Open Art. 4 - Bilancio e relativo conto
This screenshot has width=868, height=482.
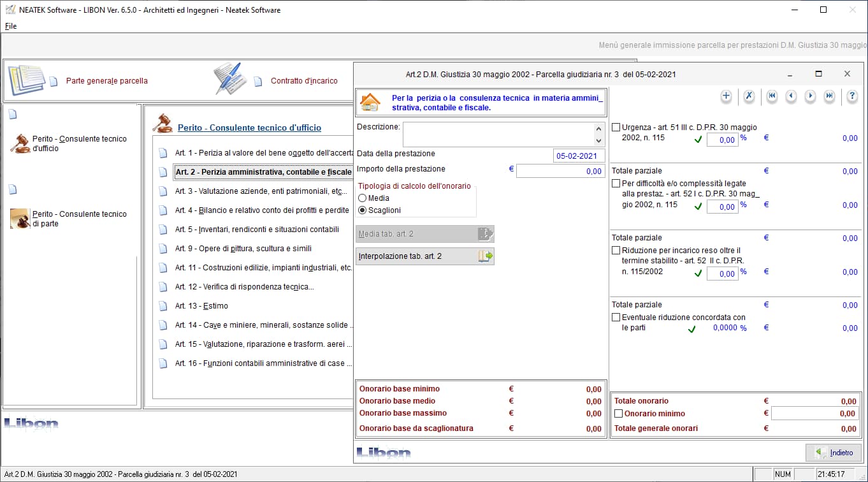(262, 210)
